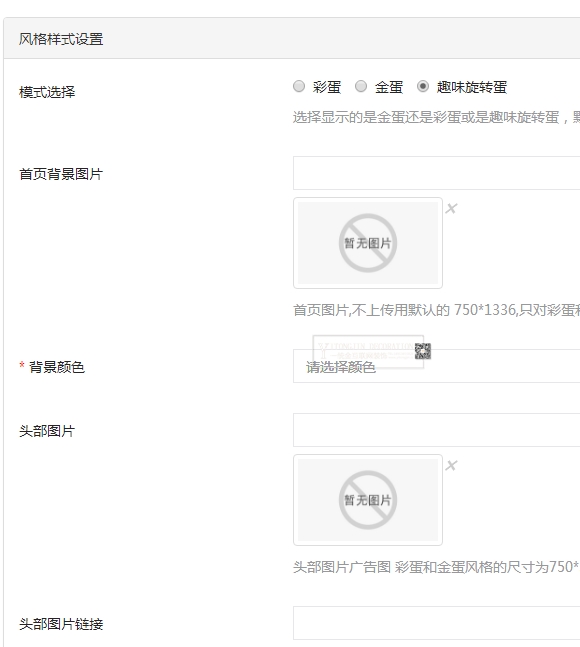Click the 暂无图片 placeholder under 首页背景图片
Viewport: 580px width, 647px height.
[x=368, y=243]
